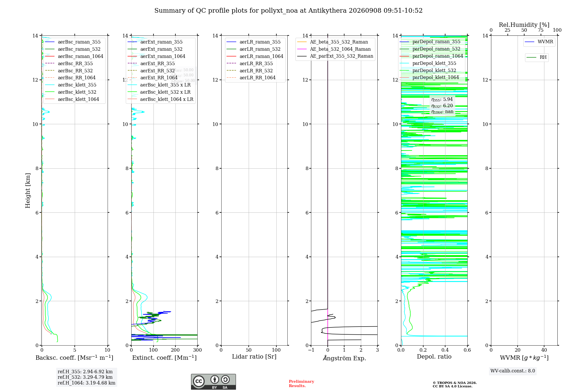577x392 pixels.
Task: Click dashed olive line swatch for aerExt_RR_532
Action: pos(132,71)
